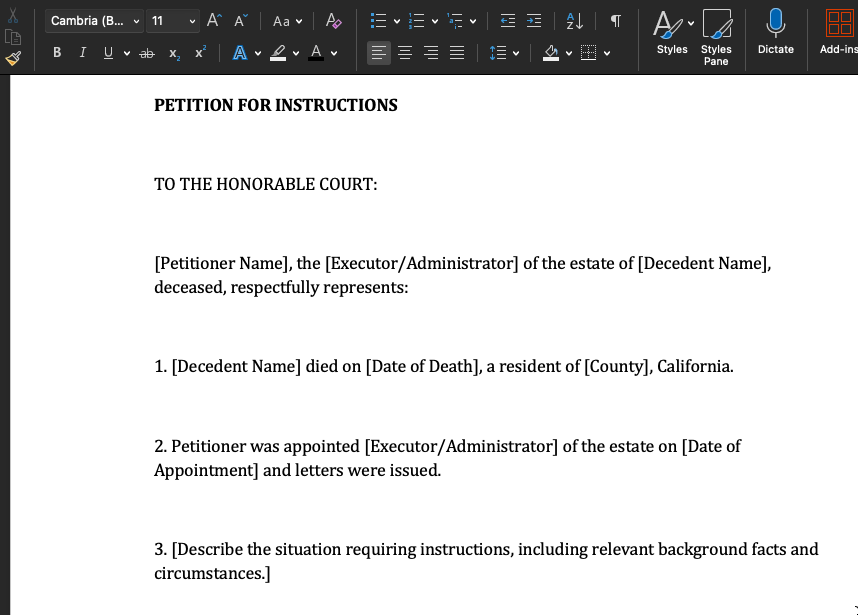Increase font size with the larger A

(214, 21)
